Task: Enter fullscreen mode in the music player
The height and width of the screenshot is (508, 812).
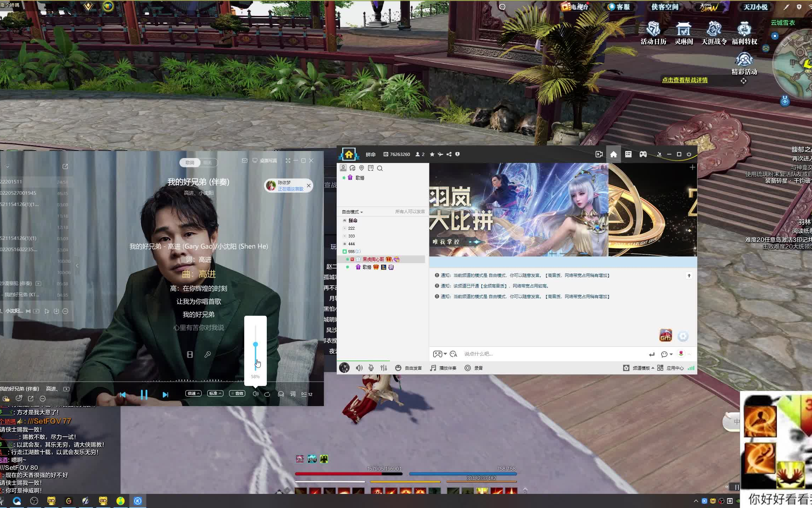Action: tap(288, 161)
